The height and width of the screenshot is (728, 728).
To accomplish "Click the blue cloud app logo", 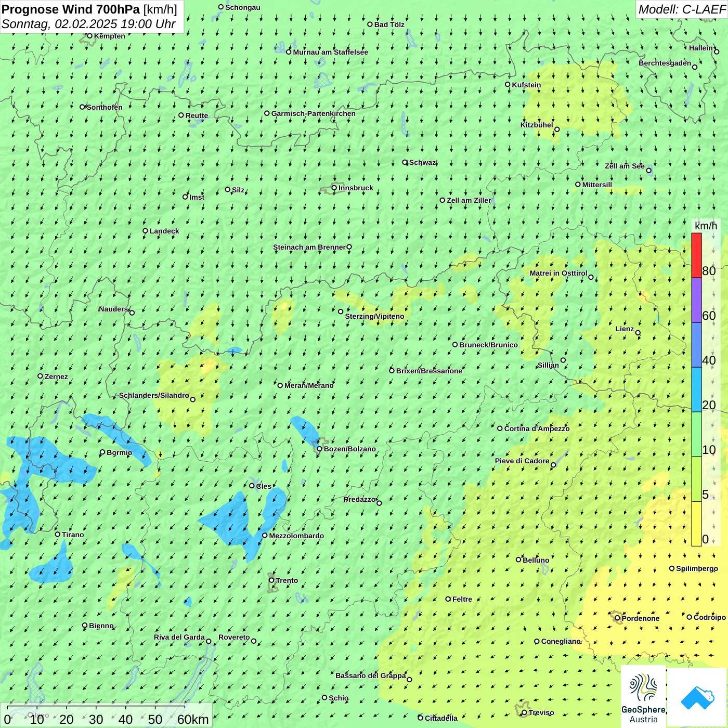I will (x=697, y=698).
